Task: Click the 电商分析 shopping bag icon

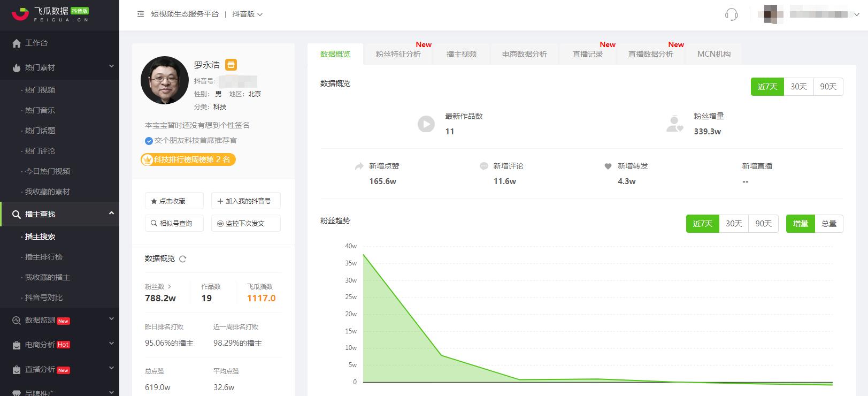Action: pyautogui.click(x=17, y=345)
